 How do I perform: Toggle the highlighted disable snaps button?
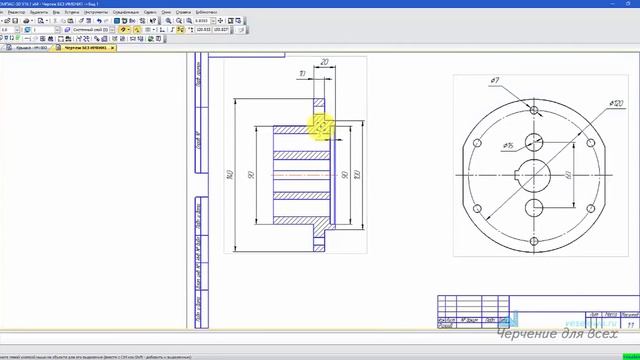[x=137, y=30]
